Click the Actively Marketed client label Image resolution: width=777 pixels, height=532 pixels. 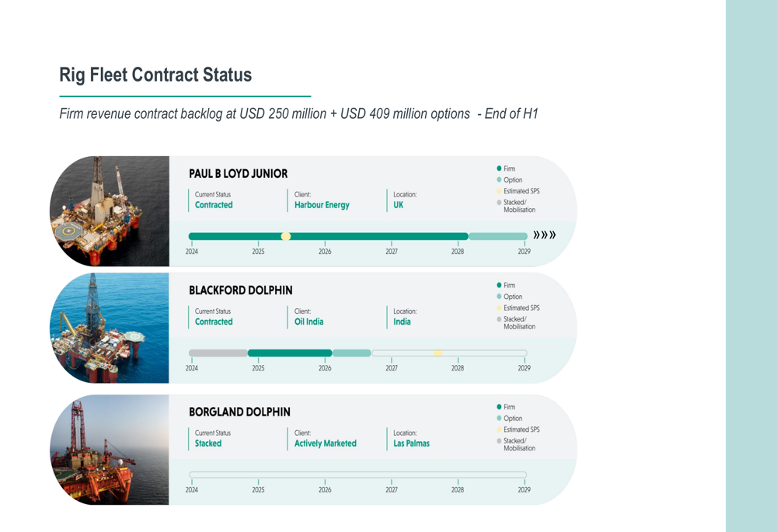[x=325, y=443]
